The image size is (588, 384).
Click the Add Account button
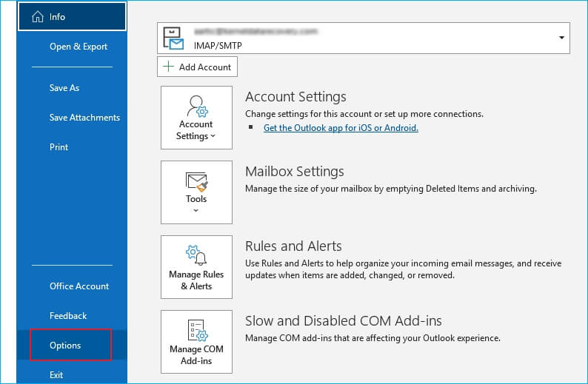pyautogui.click(x=197, y=67)
